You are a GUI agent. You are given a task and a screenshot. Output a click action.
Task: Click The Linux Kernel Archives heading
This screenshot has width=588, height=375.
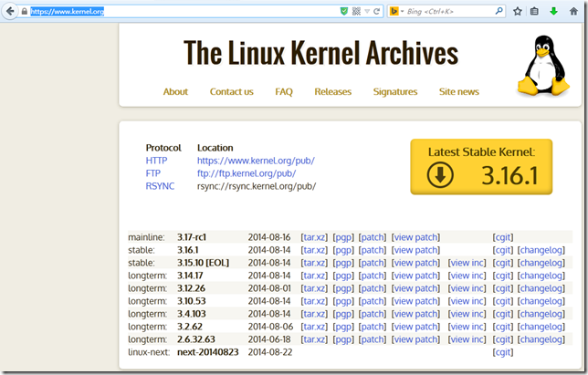[x=321, y=53]
